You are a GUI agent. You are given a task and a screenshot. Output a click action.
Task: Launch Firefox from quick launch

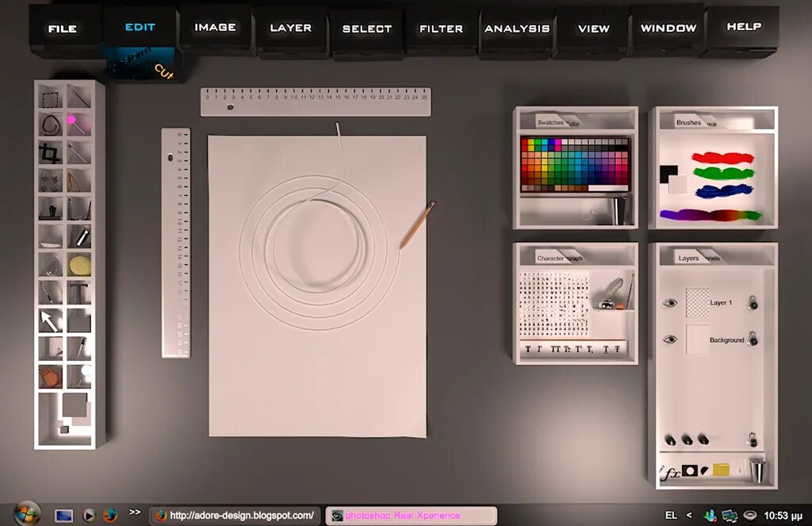click(109, 516)
